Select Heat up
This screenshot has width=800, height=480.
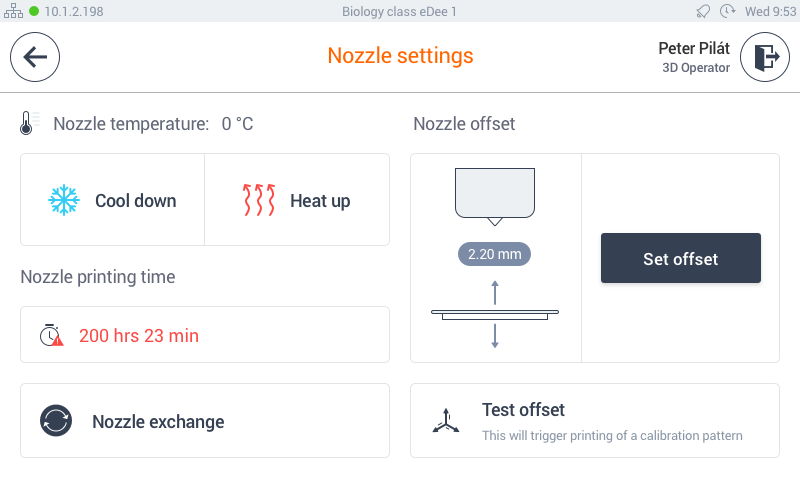point(297,200)
